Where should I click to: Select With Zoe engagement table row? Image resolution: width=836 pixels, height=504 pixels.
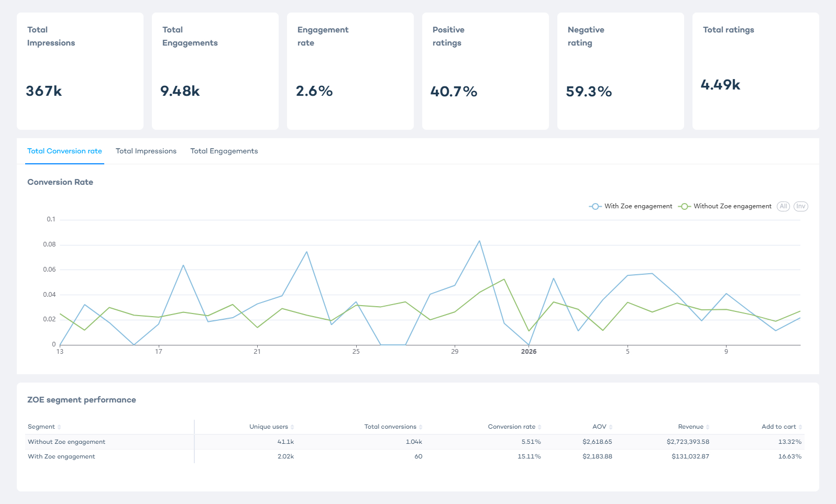pos(61,457)
